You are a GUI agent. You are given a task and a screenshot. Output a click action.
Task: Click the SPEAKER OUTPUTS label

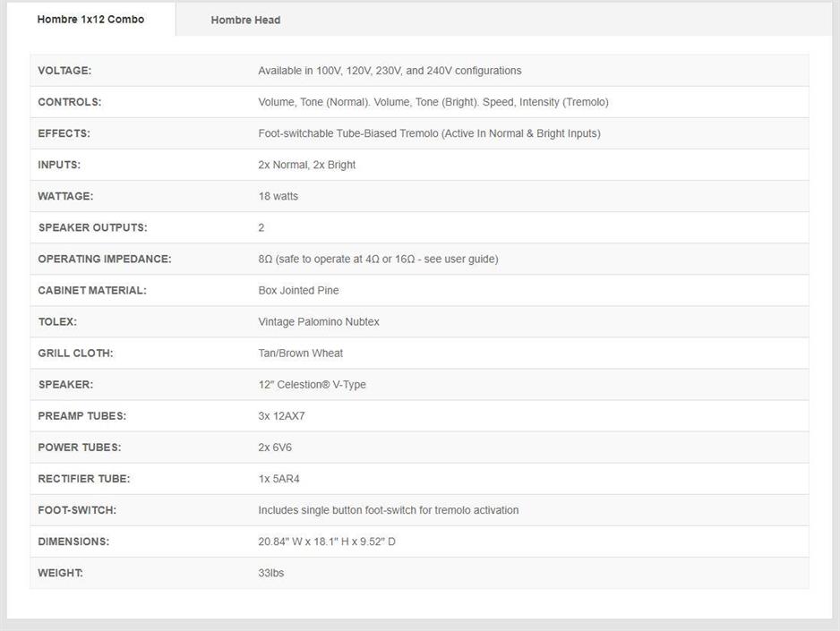92,227
